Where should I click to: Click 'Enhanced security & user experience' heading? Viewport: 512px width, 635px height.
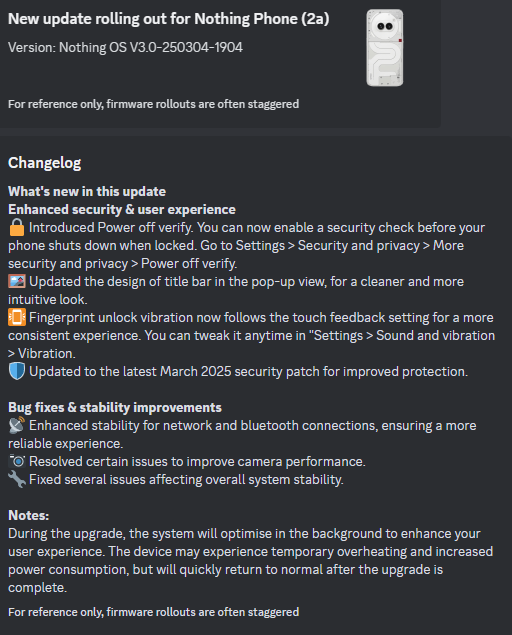click(x=122, y=209)
